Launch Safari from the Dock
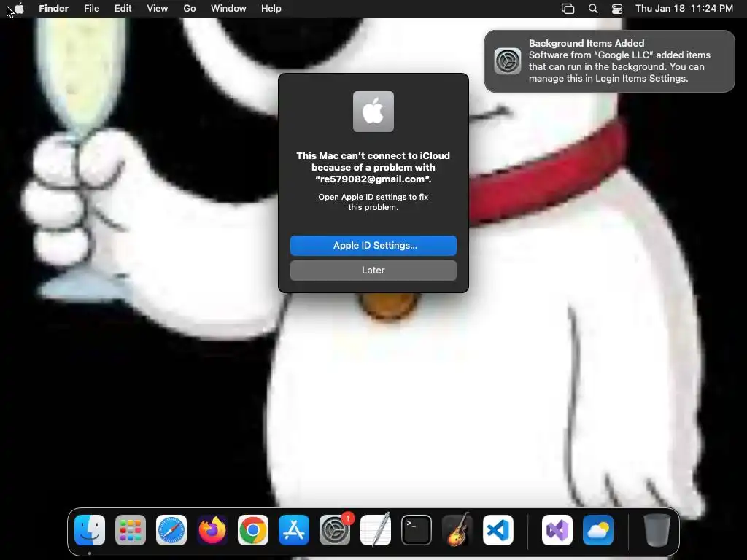Image resolution: width=747 pixels, height=560 pixels. click(171, 530)
